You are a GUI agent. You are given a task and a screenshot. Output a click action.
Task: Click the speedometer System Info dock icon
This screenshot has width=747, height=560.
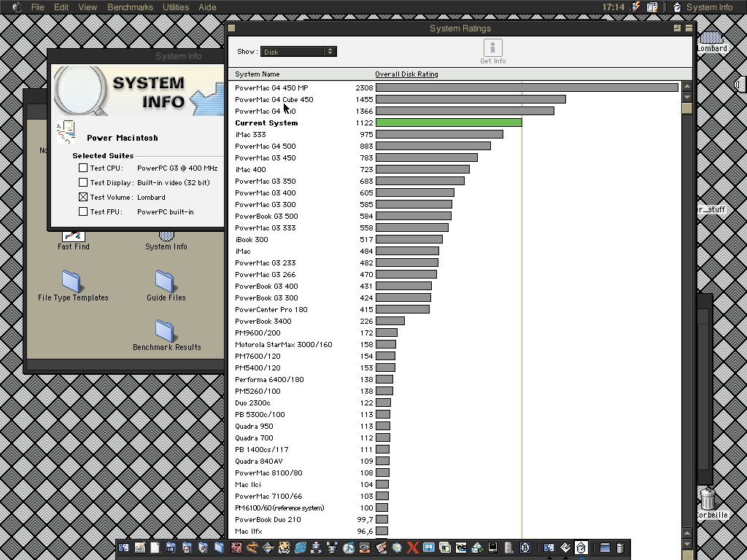(581, 548)
